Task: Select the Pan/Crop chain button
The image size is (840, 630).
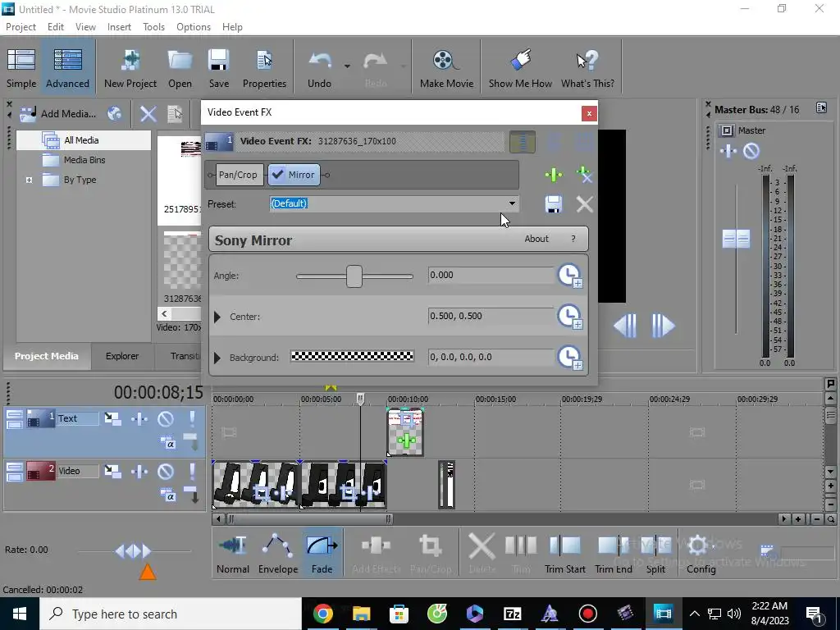Action: click(x=239, y=175)
